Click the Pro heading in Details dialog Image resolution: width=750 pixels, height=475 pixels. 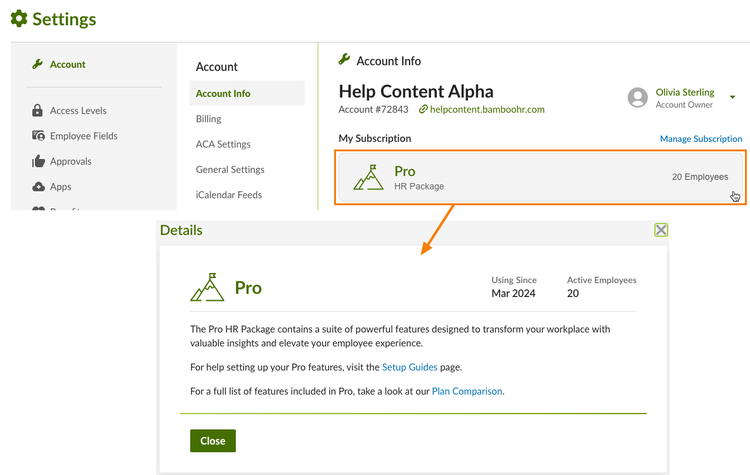[248, 288]
